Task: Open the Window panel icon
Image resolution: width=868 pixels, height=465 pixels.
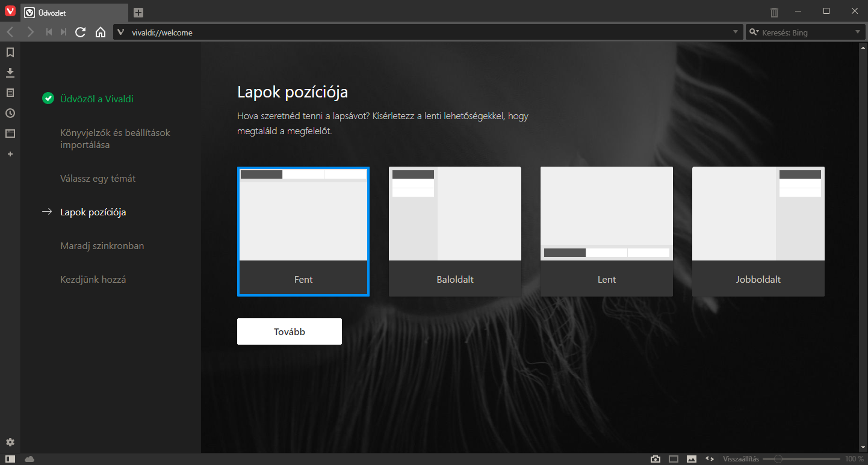Action: pos(10,134)
